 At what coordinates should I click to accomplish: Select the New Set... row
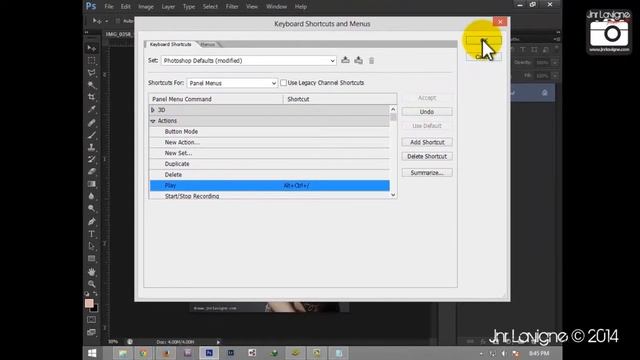pyautogui.click(x=269, y=153)
